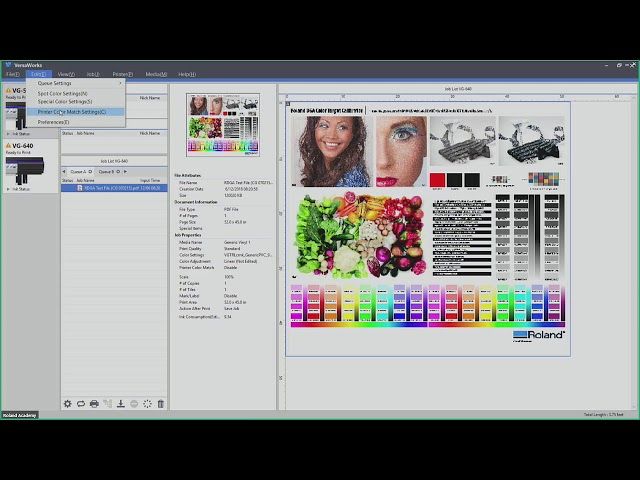
Task: Click the red color patch in the preview
Action: [437, 180]
